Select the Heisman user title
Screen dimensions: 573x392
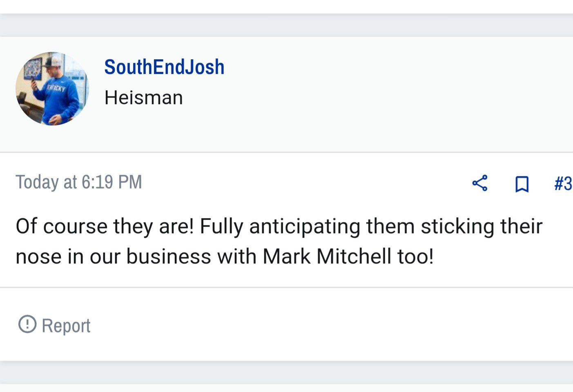143,98
